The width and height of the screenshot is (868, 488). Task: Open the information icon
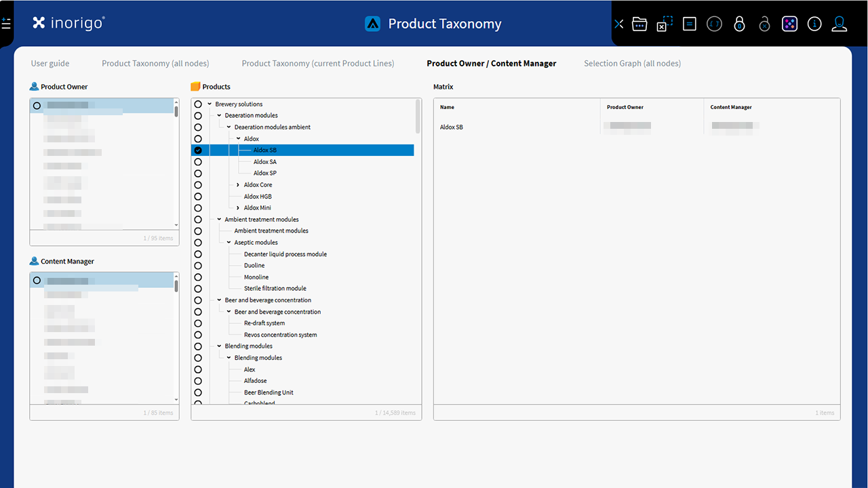tap(814, 24)
